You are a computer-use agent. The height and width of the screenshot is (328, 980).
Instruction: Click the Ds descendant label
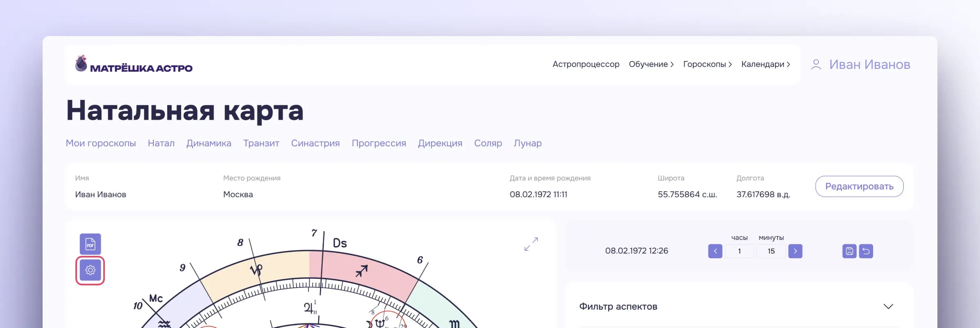340,243
